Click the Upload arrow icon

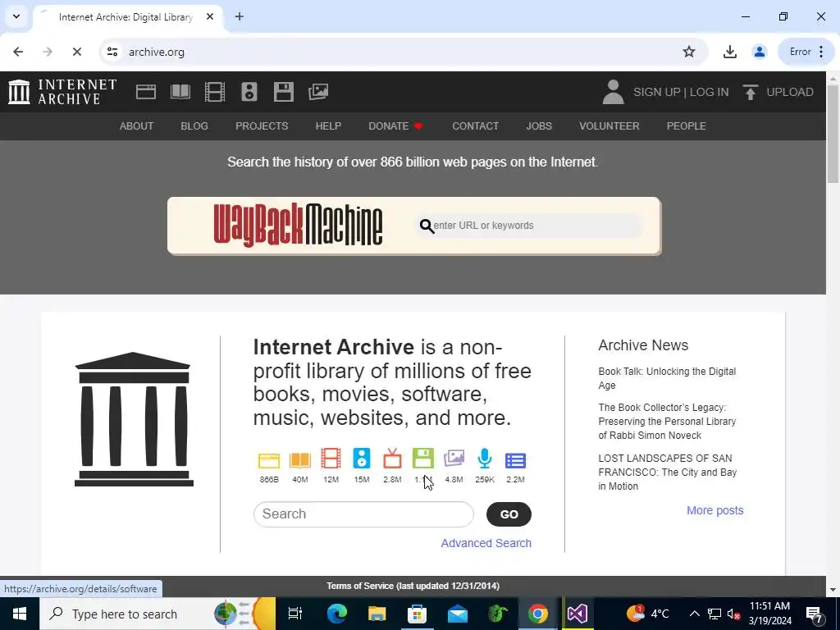[750, 92]
